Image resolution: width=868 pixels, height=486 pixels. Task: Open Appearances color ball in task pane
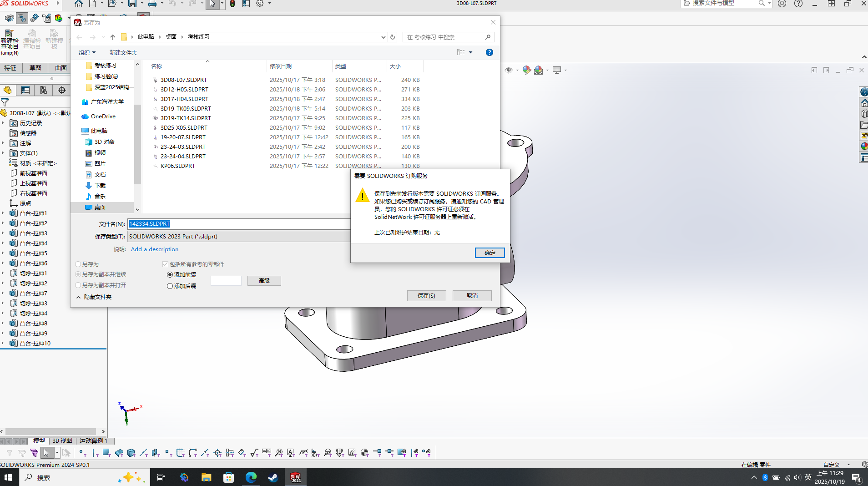[x=864, y=146]
